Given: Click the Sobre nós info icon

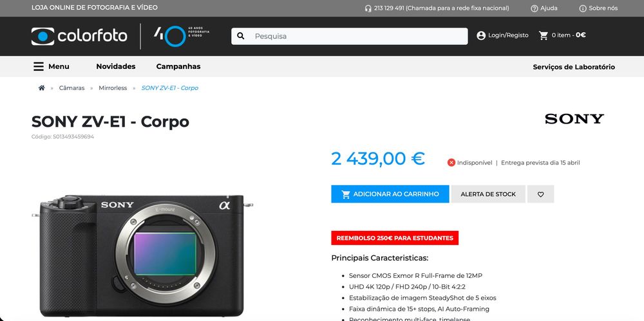Looking at the screenshot, I should (x=582, y=8).
